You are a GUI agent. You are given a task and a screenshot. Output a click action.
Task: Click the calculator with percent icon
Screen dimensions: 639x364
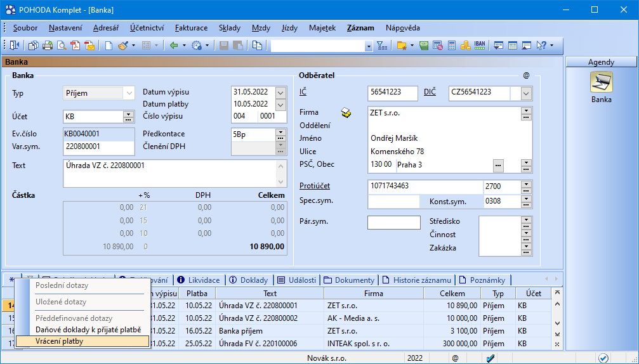[x=438, y=46]
